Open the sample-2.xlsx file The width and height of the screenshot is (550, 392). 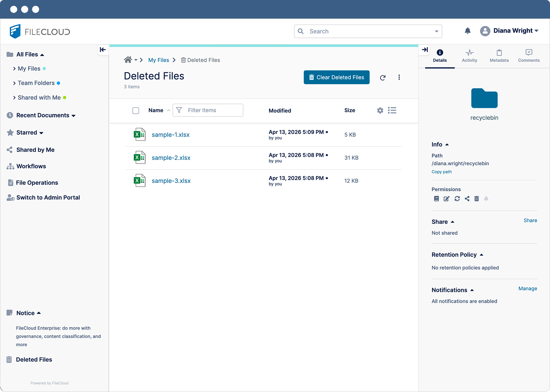[171, 158]
